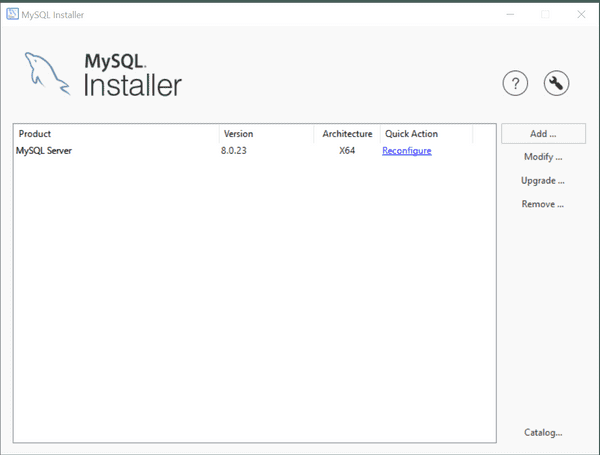Open the Catalog... button

[x=543, y=433]
